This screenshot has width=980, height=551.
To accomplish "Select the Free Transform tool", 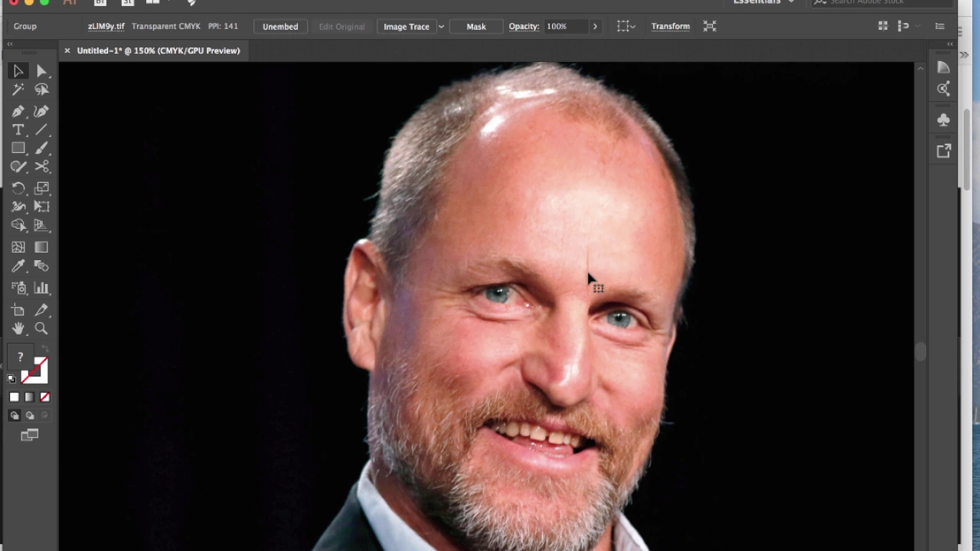I will coord(41,206).
